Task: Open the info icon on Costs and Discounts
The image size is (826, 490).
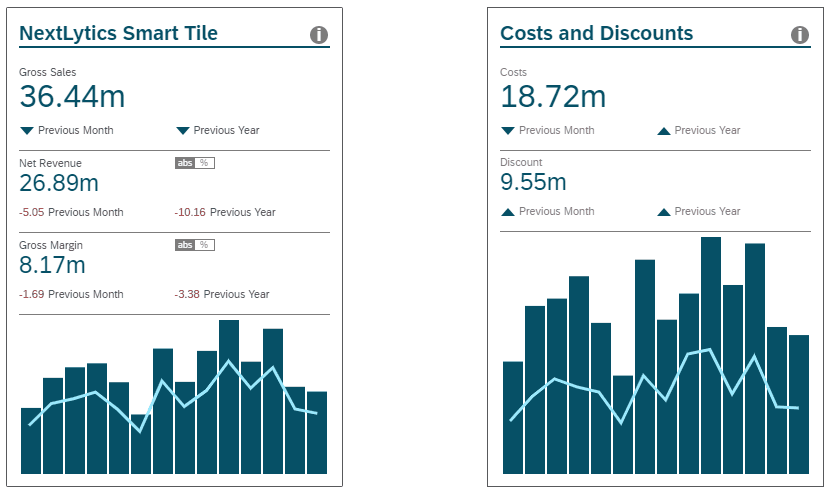Action: coord(800,35)
